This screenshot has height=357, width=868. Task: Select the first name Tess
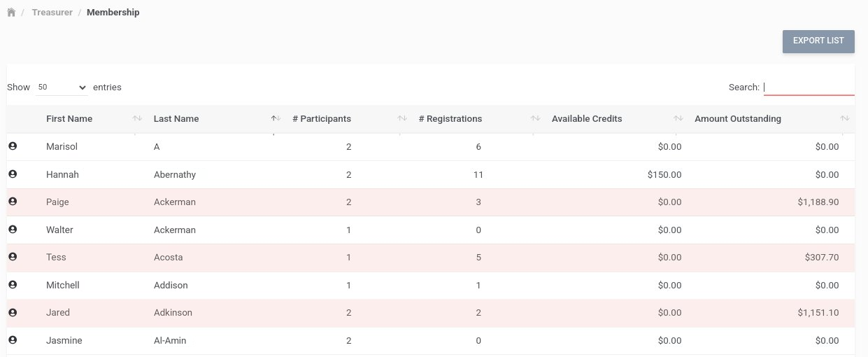click(x=56, y=258)
